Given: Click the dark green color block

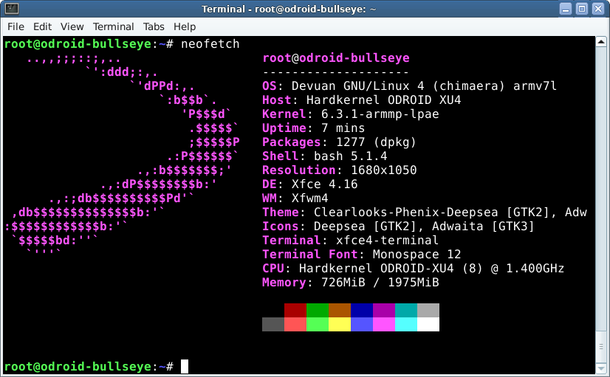Looking at the screenshot, I should 317,310.
